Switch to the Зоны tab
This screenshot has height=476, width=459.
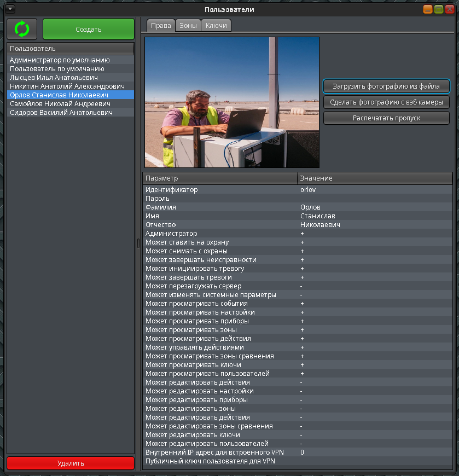pos(188,26)
